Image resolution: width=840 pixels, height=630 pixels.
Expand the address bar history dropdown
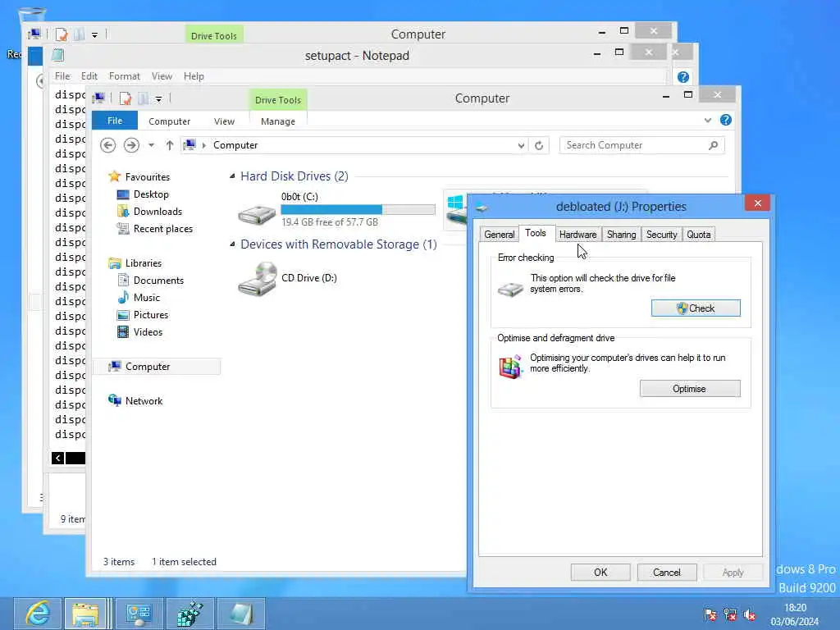521,146
